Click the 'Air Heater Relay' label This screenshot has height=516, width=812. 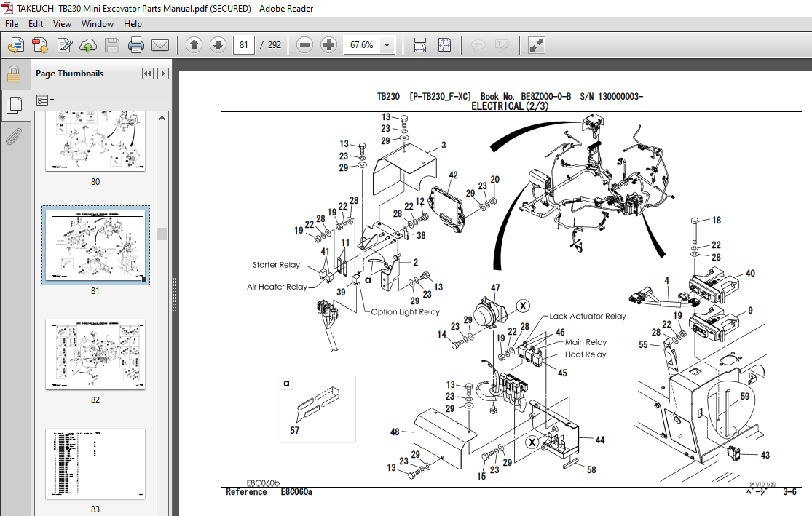coord(277,287)
